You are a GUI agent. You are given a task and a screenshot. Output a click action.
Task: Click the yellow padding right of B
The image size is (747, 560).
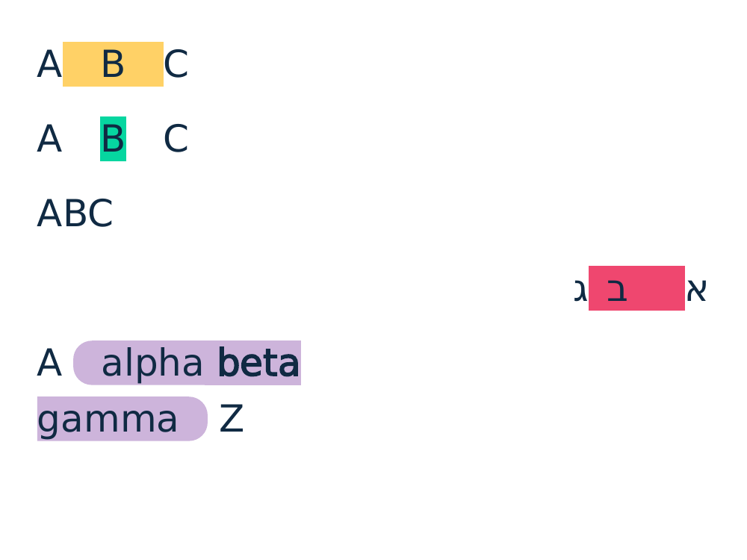pos(144,63)
